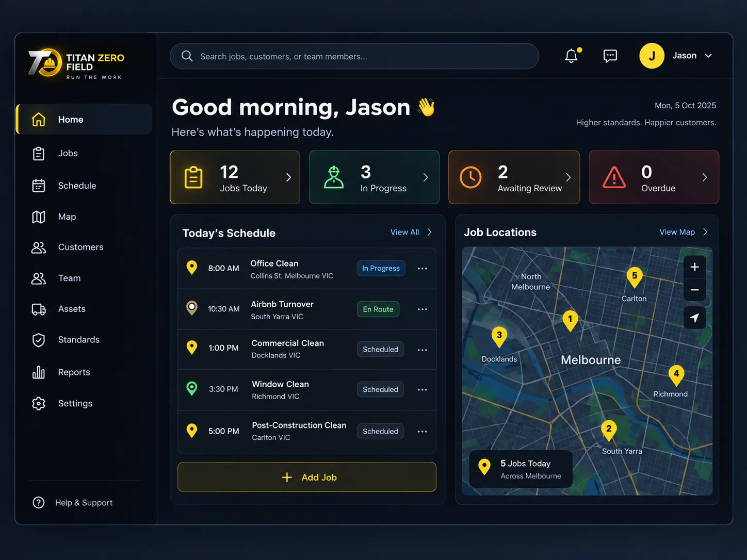Follow the View Map link
Screen dimensions: 747x560
coord(684,232)
